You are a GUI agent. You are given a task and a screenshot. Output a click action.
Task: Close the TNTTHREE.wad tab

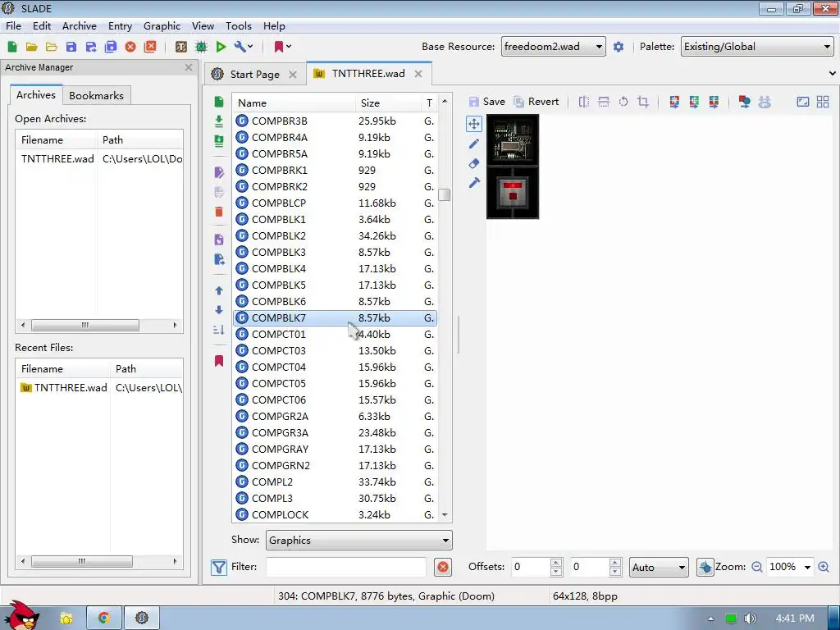click(418, 74)
